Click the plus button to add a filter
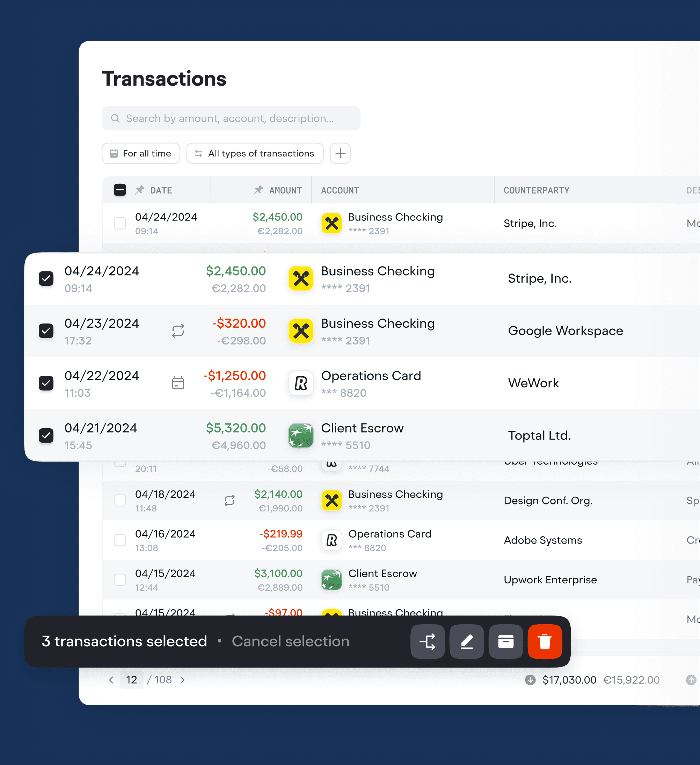This screenshot has height=765, width=700. pos(340,153)
